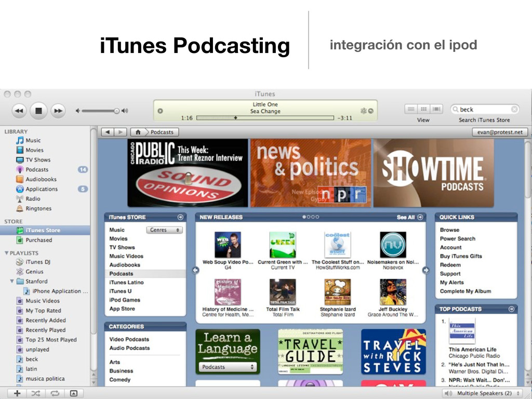Add new playlist with plus button
Image resolution: width=532 pixels, height=399 pixels.
[x=17, y=393]
